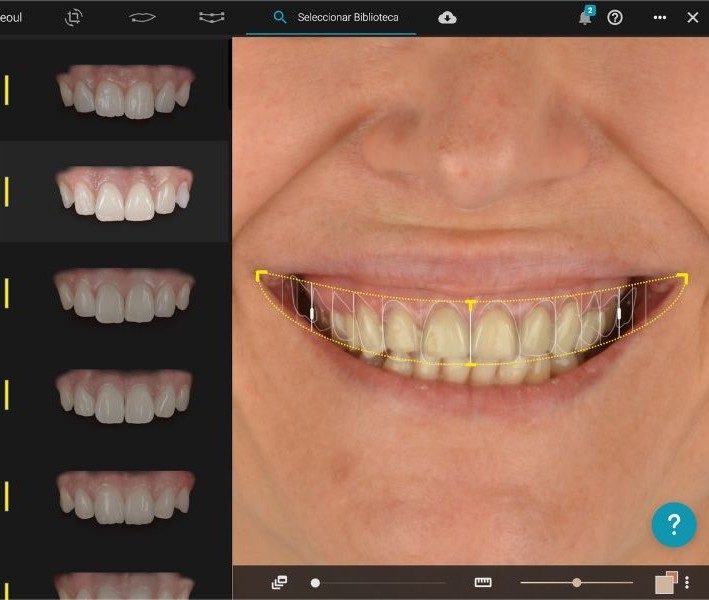Click top-right yellow corner handle of smile frame
This screenshot has width=709, height=600.
click(683, 278)
